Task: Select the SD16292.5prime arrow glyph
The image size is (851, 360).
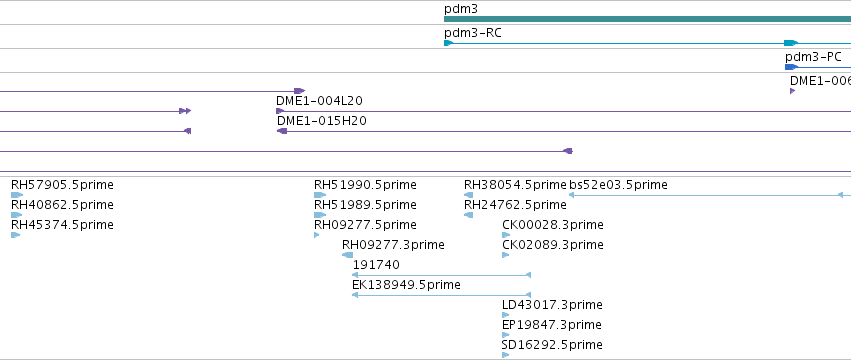Action: (x=505, y=355)
